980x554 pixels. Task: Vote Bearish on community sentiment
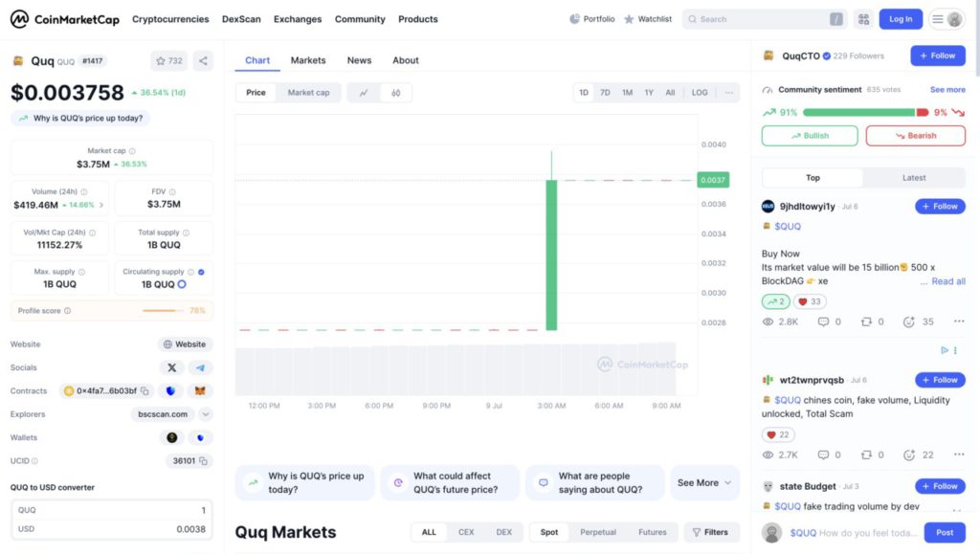[916, 136]
